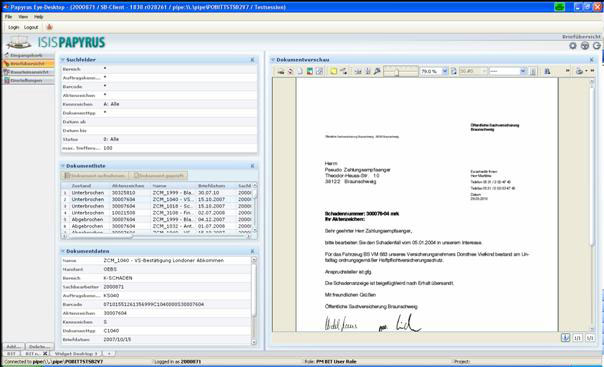Viewport: 604px width, 367px height.
Task: Click the document list horizontal scrollbar
Action: coord(156,236)
